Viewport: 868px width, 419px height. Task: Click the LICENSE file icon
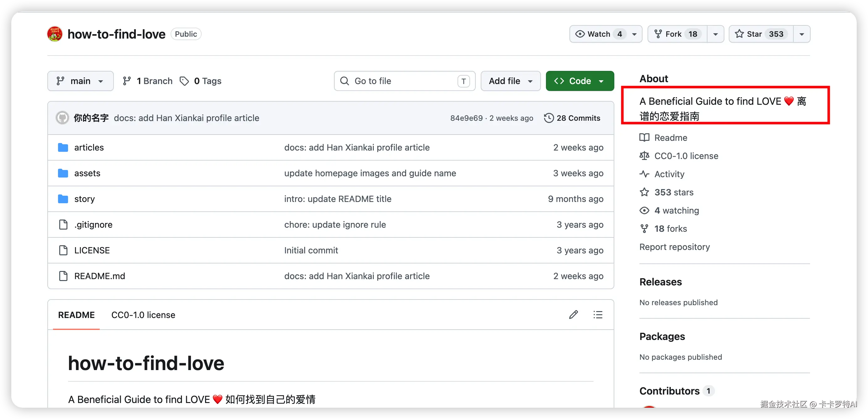pyautogui.click(x=63, y=250)
